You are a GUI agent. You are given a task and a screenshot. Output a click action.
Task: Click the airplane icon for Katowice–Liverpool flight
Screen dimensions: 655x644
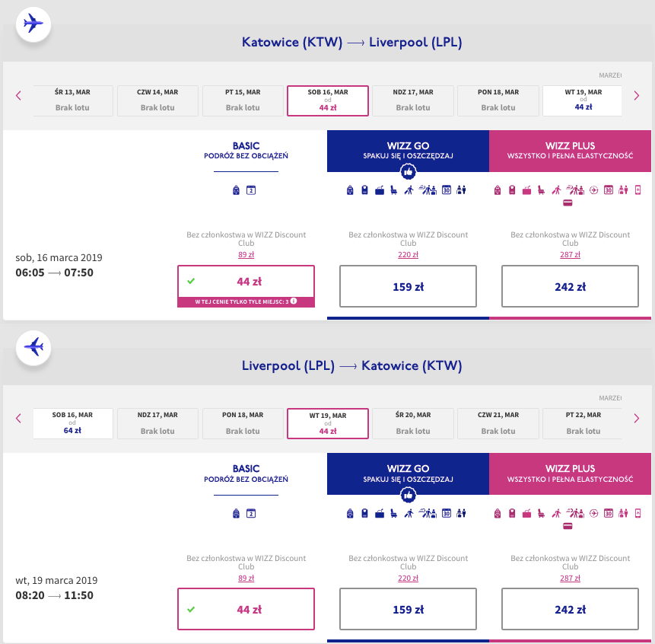(x=33, y=24)
